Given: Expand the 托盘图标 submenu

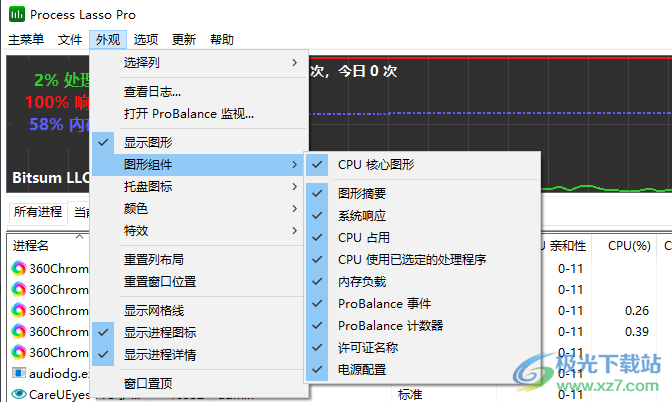Looking at the screenshot, I should [x=200, y=186].
